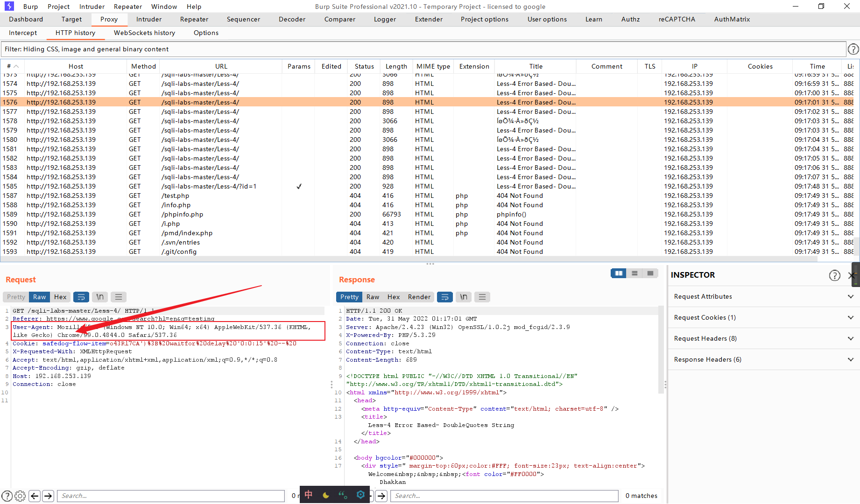Switch to the Target tab

[x=71, y=19]
